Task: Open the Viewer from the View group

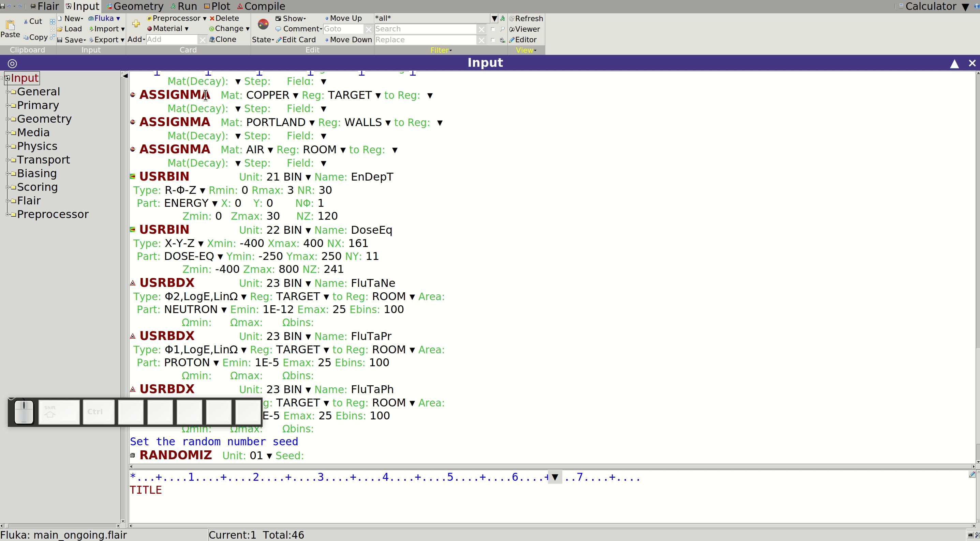Action: [x=525, y=29]
